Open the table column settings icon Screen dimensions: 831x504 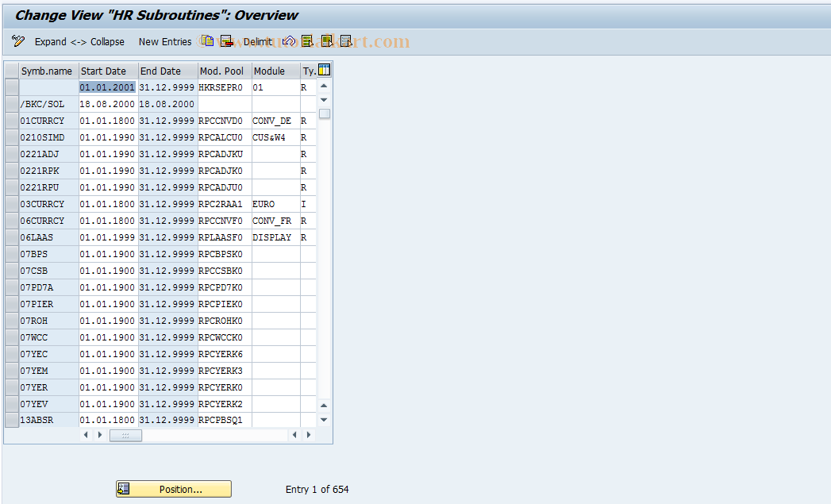(x=324, y=70)
